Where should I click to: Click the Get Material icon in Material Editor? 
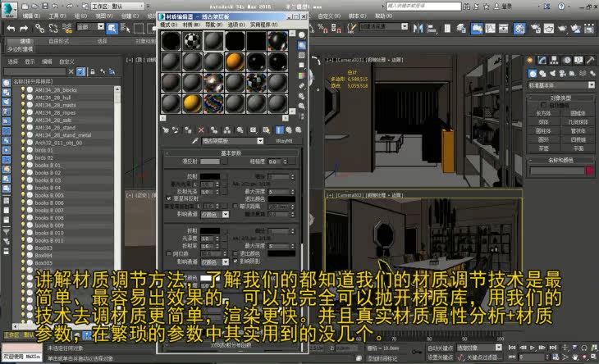tap(166, 130)
